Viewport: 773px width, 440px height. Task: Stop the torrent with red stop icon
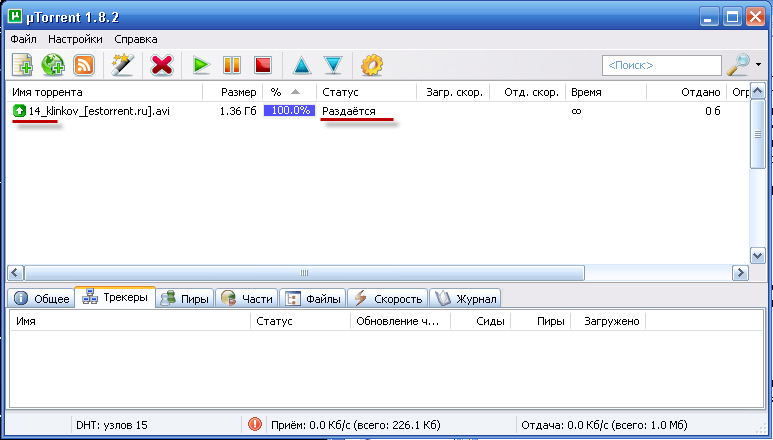coord(263,65)
